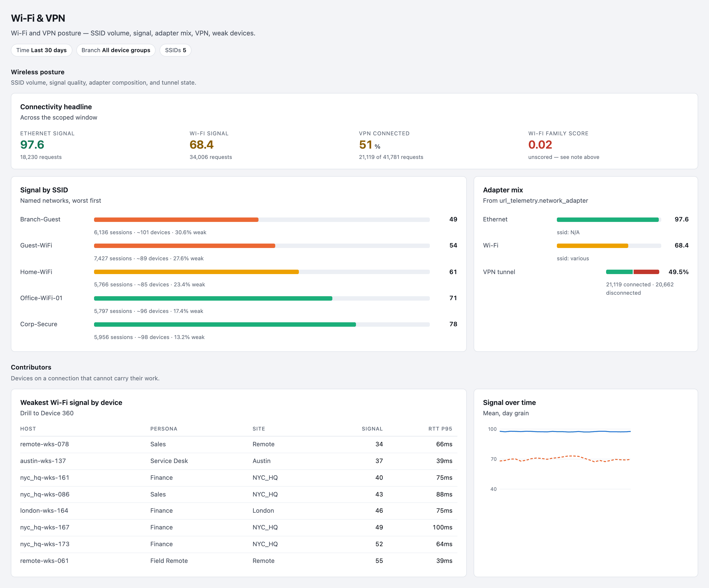This screenshot has width=709, height=588.
Task: Click the VPN tunnel 49.5% value
Action: point(678,272)
